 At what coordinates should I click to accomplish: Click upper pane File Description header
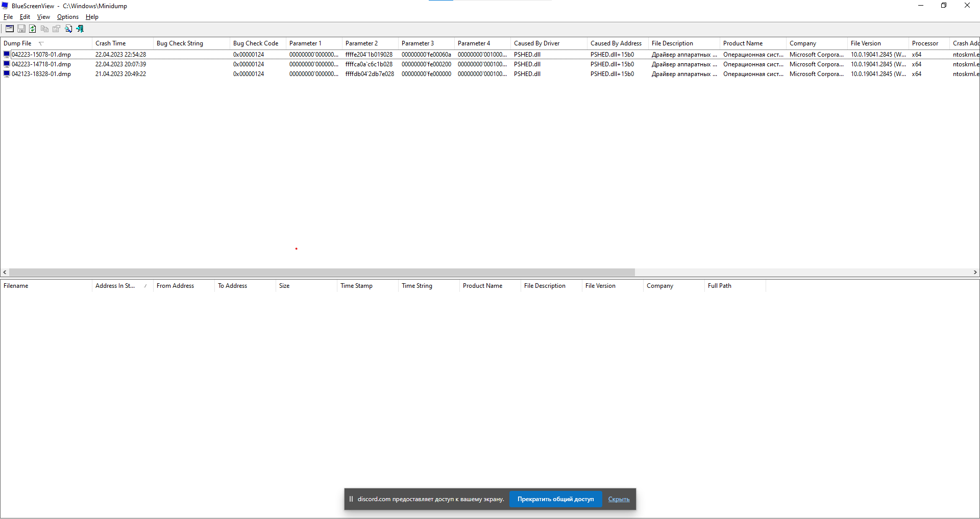click(684, 43)
